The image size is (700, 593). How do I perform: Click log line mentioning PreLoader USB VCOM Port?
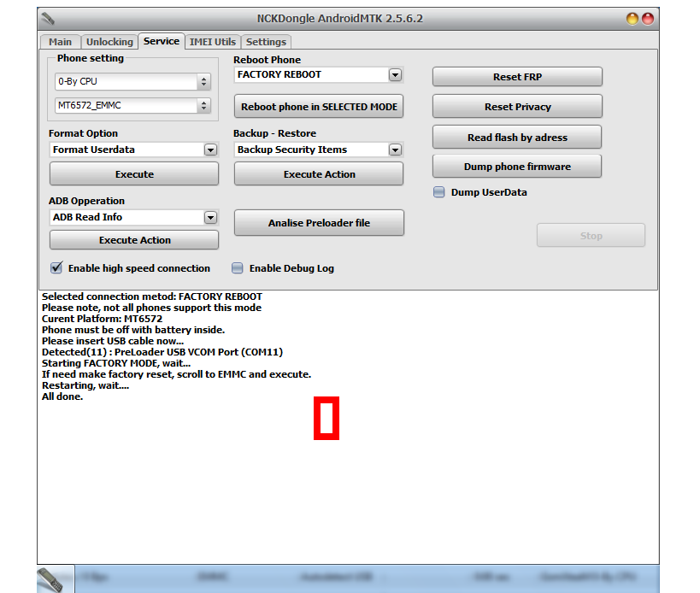click(x=162, y=352)
